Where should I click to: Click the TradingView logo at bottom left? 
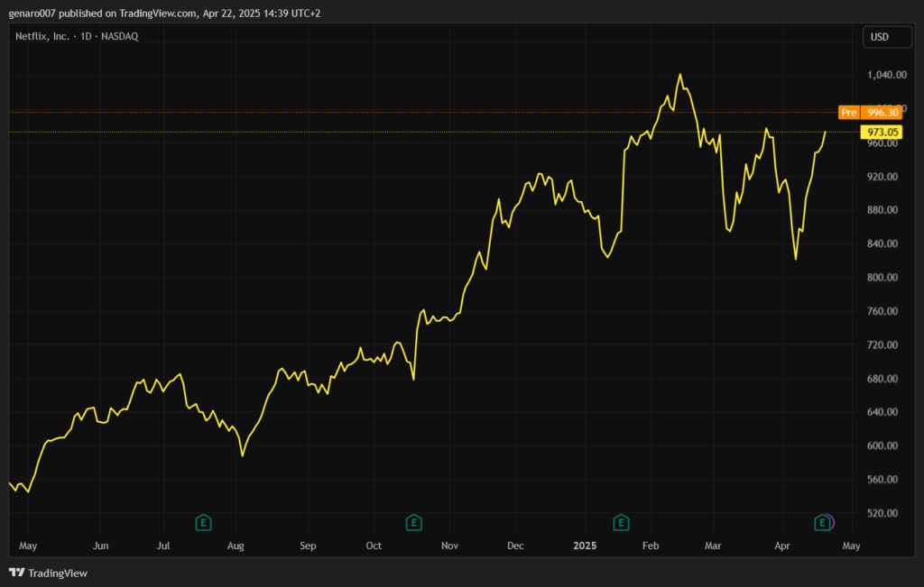(48, 573)
